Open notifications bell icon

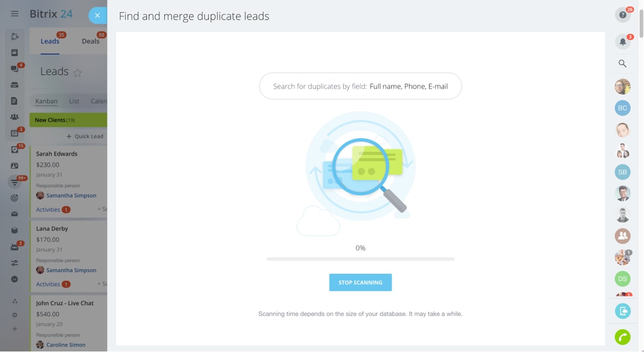622,42
